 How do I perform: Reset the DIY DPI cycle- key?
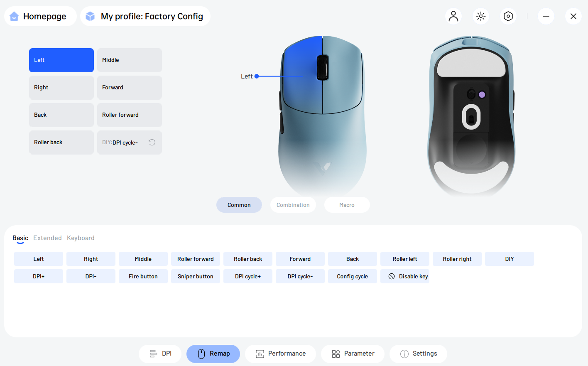tap(152, 142)
